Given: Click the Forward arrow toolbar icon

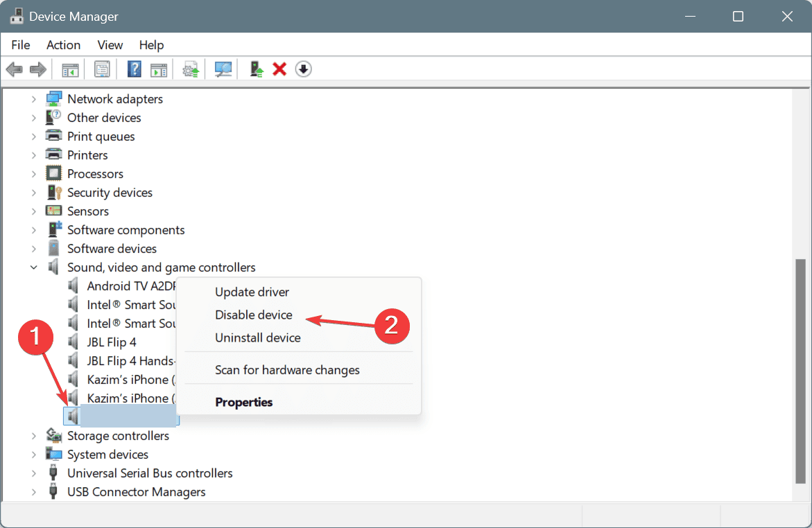Looking at the screenshot, I should click(38, 69).
